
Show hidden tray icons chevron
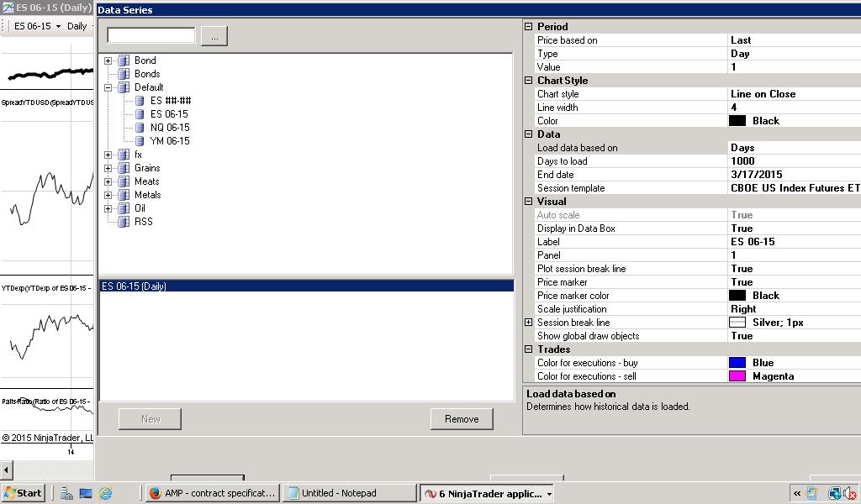pyautogui.click(x=797, y=494)
